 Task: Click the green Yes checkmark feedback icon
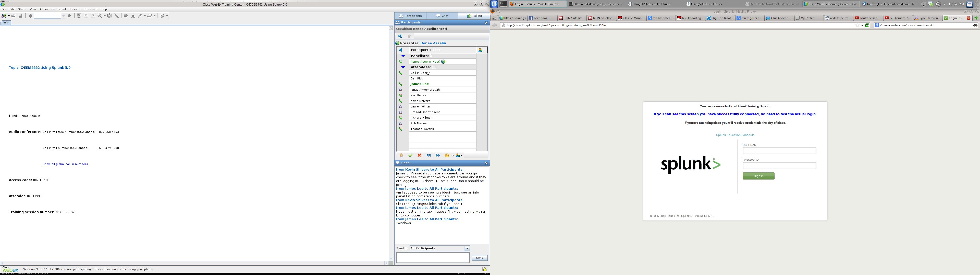(x=410, y=155)
